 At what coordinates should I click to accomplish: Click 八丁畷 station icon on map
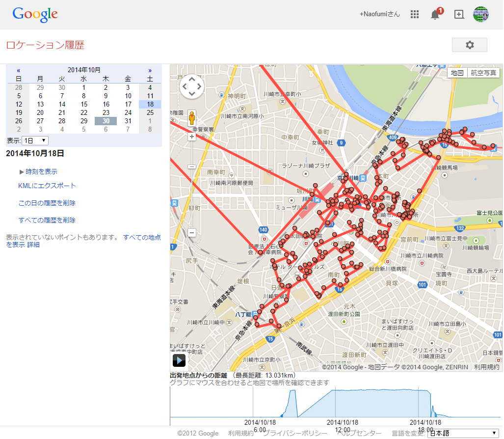[x=255, y=314]
